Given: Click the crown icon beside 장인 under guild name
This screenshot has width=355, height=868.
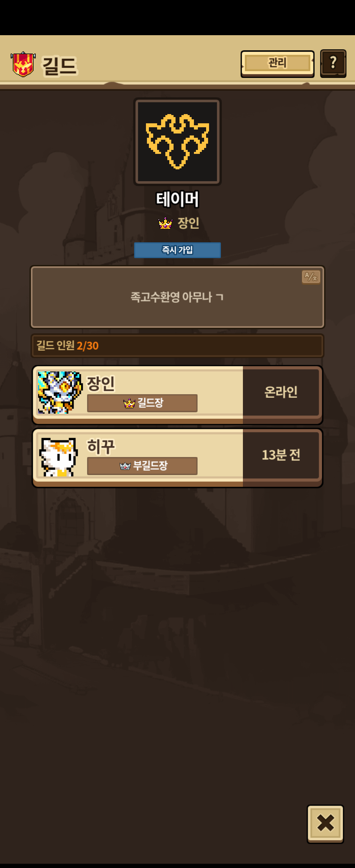Looking at the screenshot, I should click(x=165, y=223).
